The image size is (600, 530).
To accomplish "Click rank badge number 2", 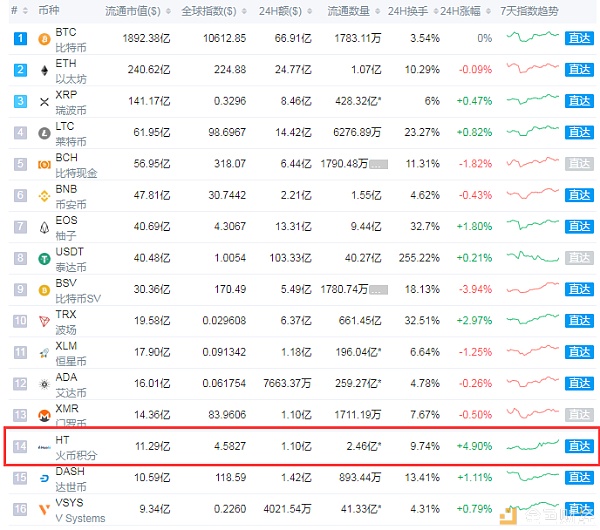I will (20, 70).
